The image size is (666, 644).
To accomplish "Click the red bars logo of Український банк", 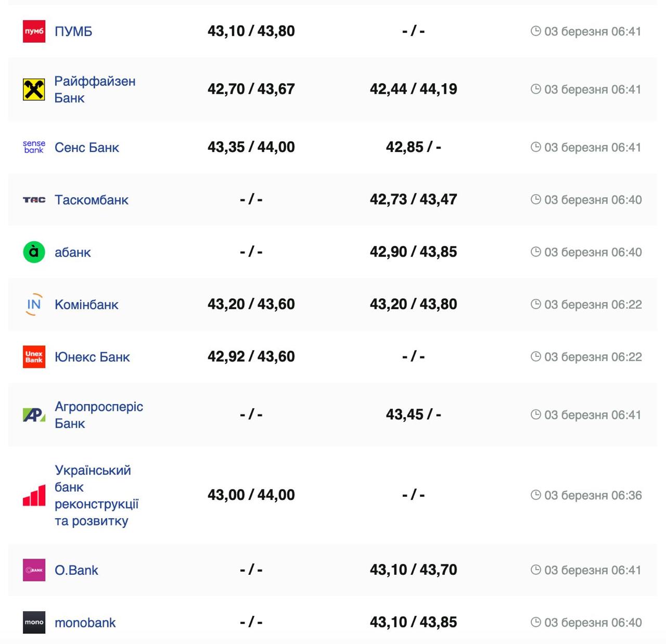I will (34, 495).
